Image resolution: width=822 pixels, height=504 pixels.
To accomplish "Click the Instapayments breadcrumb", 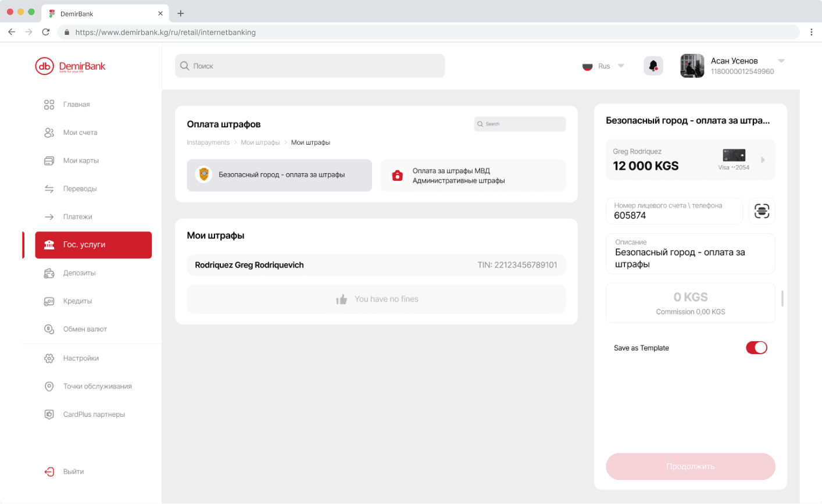I will coord(208,142).
